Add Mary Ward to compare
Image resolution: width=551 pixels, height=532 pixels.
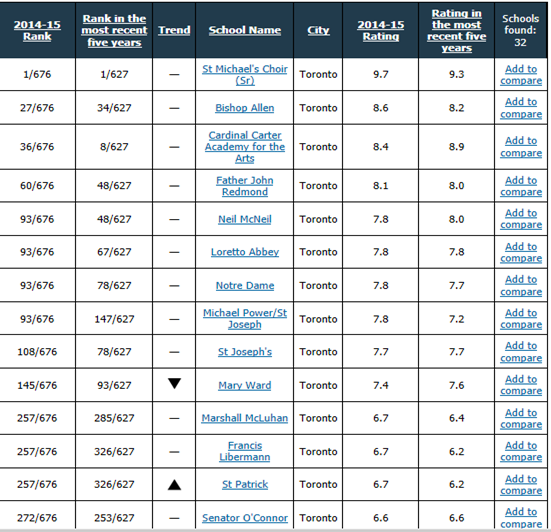pyautogui.click(x=521, y=385)
